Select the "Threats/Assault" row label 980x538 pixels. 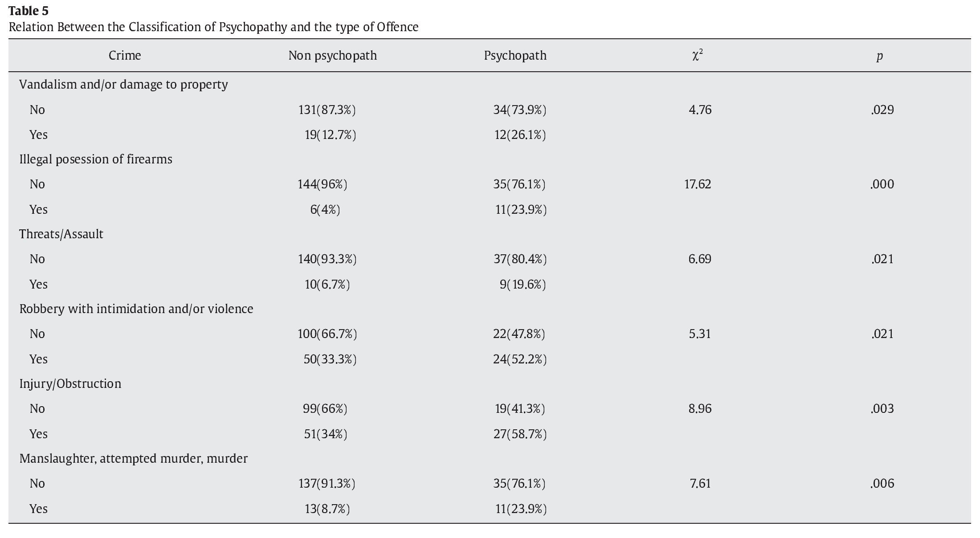pyautogui.click(x=61, y=234)
